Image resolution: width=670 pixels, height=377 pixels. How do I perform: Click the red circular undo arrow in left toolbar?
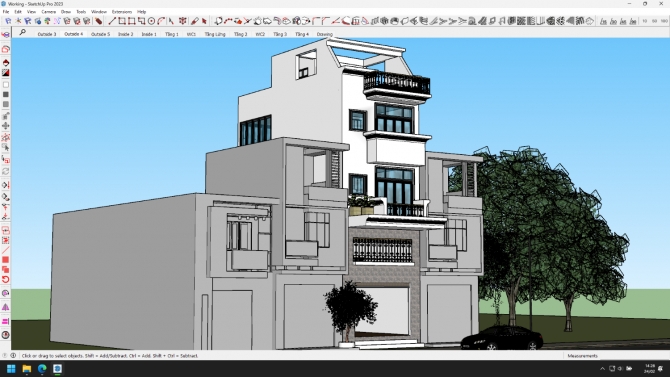(x=6, y=280)
